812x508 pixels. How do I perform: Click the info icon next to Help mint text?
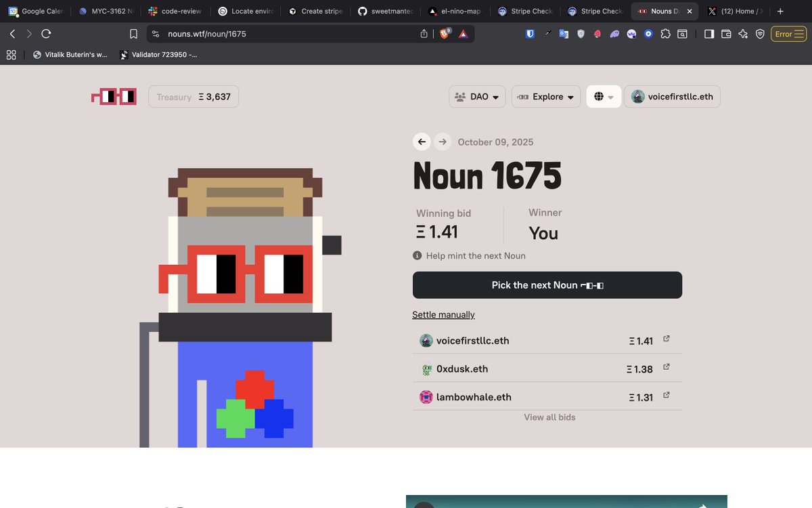tap(418, 255)
